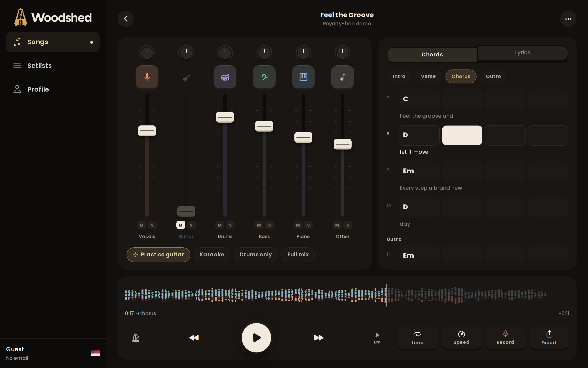Open the key transpose Em control

[377, 338]
